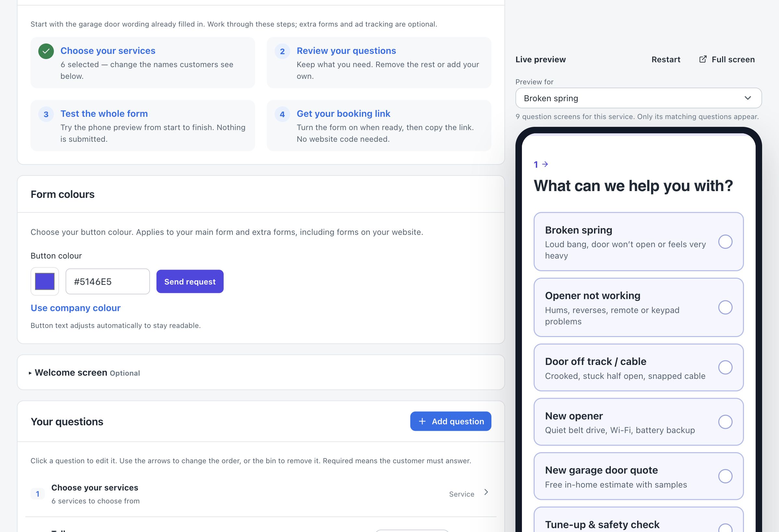Click the step 3 number badge
The width and height of the screenshot is (779, 532).
46,114
